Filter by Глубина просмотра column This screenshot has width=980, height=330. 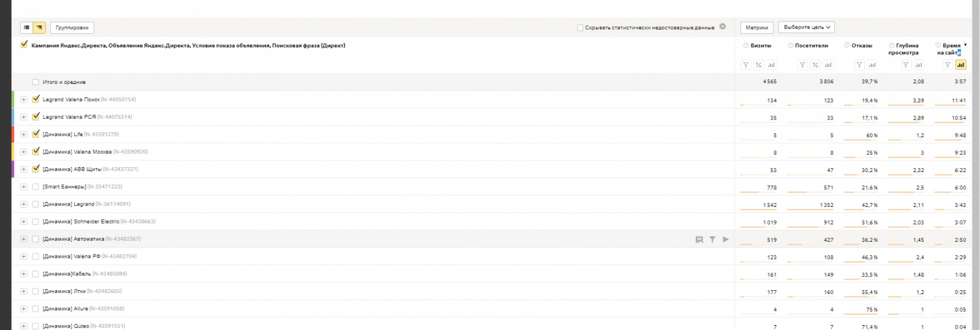(x=905, y=65)
